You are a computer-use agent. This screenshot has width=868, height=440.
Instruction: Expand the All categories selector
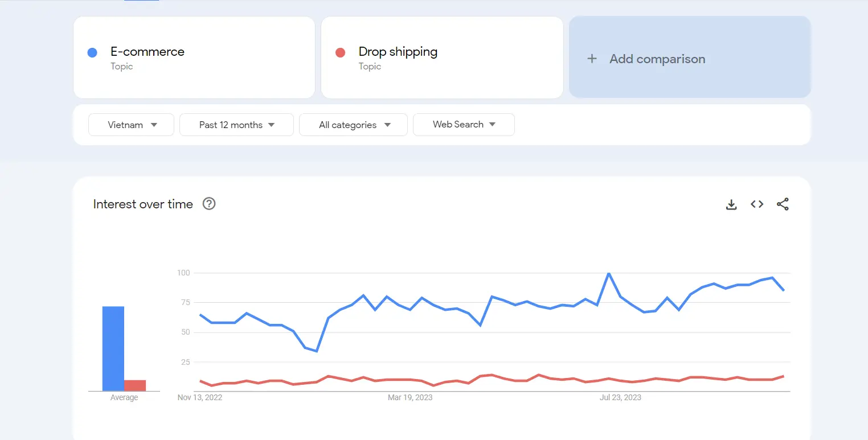tap(353, 124)
